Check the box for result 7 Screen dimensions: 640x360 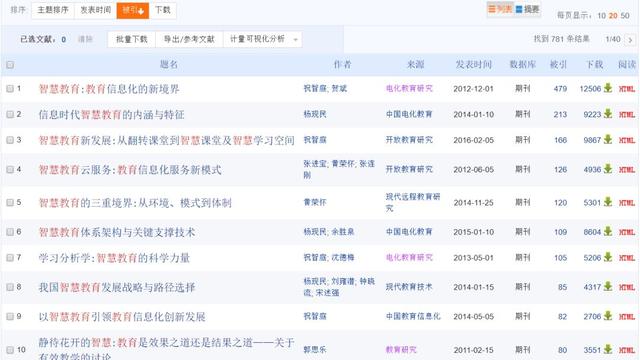click(x=10, y=258)
